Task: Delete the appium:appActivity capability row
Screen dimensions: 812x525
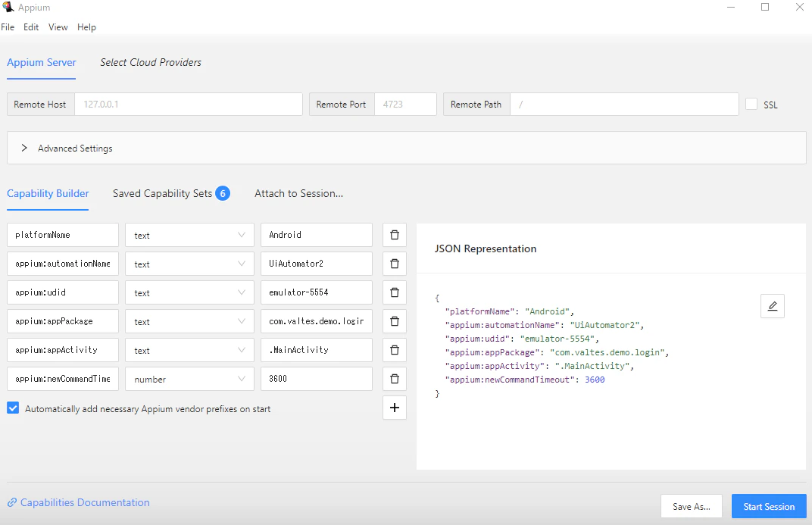Action: (394, 350)
